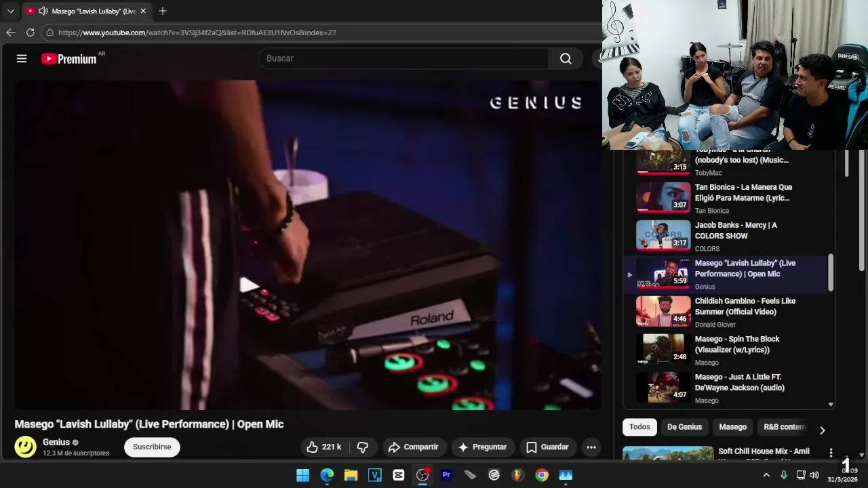This screenshot has width=868, height=488.
Task: Open the Preguntar AI ask feature
Action: click(483, 447)
